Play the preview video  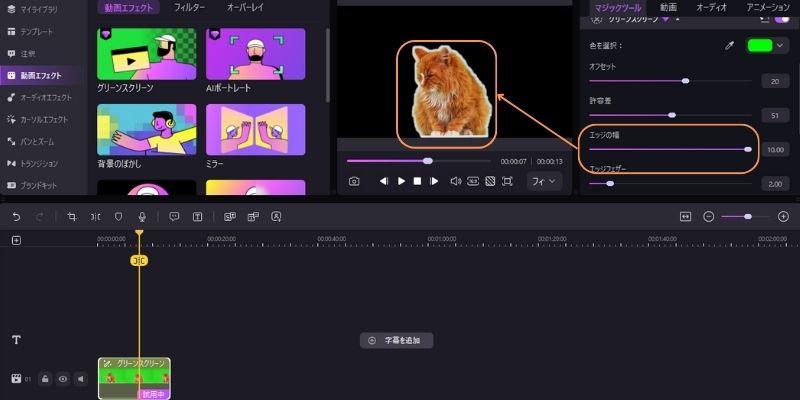point(402,181)
